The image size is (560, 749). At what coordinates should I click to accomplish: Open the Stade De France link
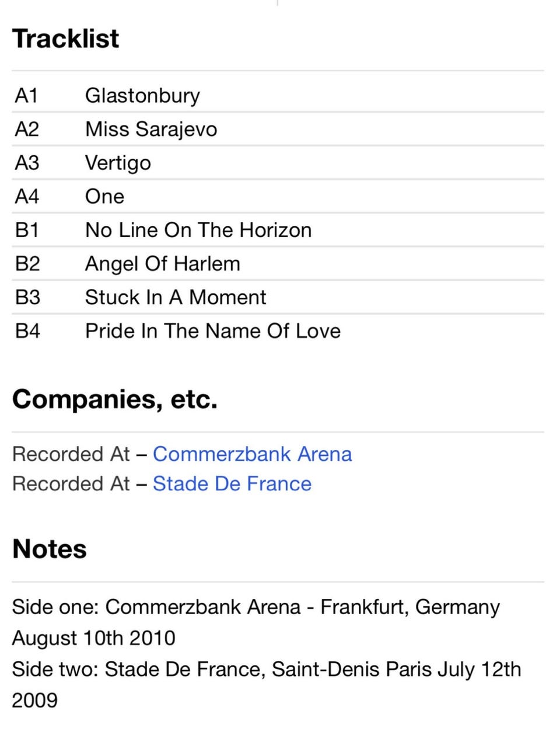tap(232, 484)
